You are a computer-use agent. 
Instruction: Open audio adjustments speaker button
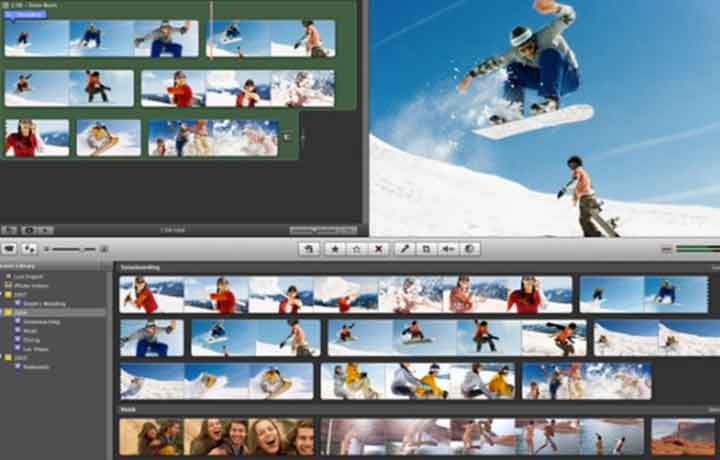point(448,248)
